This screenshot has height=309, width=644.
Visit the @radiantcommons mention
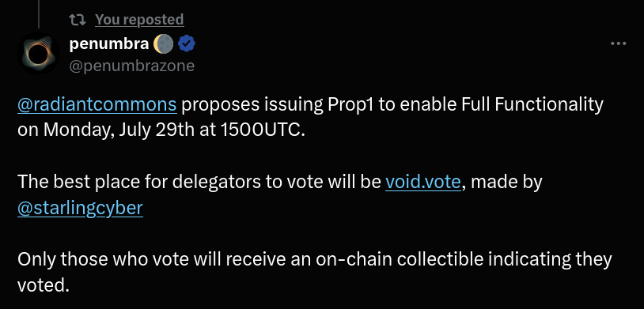[x=97, y=105]
